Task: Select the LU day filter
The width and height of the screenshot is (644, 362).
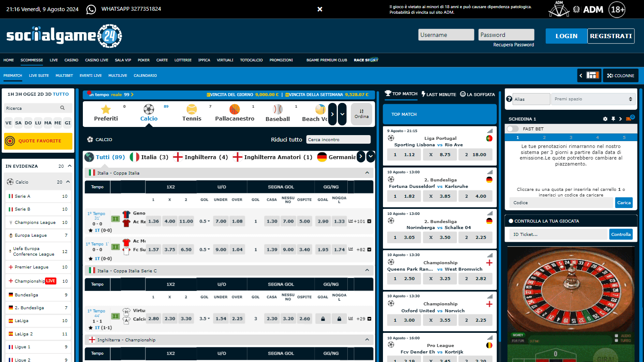Action: [x=38, y=123]
